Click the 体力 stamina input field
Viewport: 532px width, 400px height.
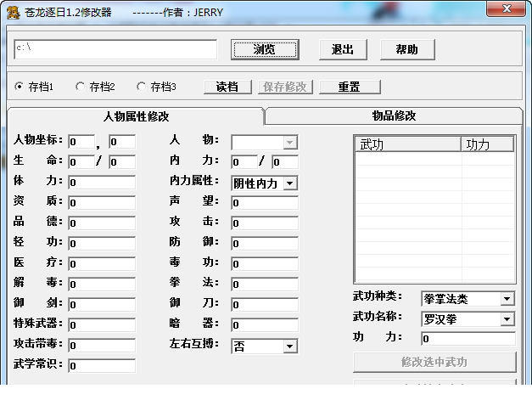(x=102, y=183)
